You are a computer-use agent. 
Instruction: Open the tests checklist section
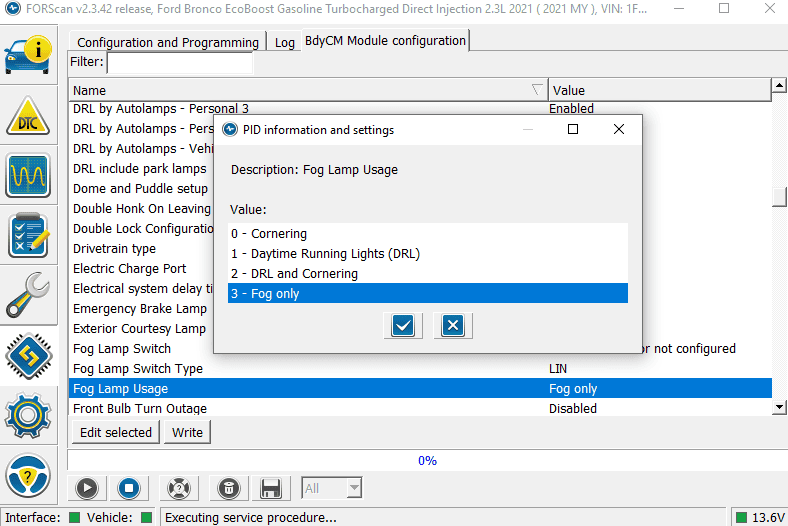28,235
